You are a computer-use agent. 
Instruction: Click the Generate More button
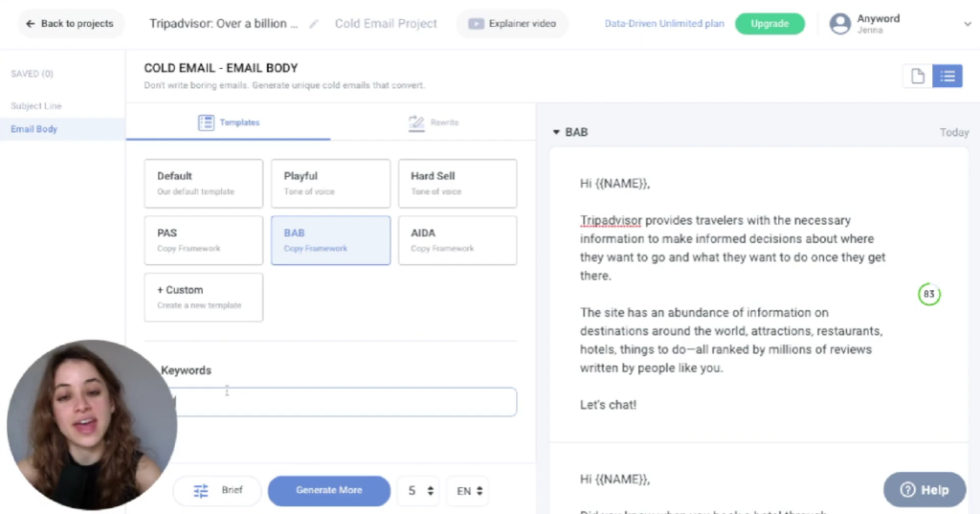coord(329,490)
